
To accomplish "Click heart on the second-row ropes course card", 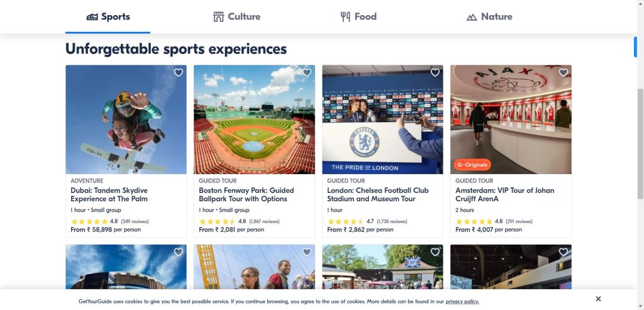I will [307, 252].
